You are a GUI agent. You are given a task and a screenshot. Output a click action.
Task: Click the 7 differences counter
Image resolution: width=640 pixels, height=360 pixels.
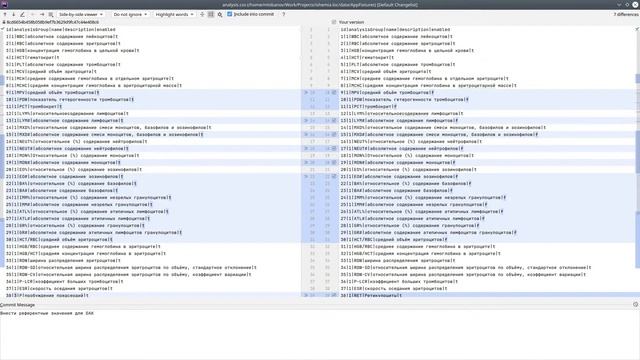[626, 14]
